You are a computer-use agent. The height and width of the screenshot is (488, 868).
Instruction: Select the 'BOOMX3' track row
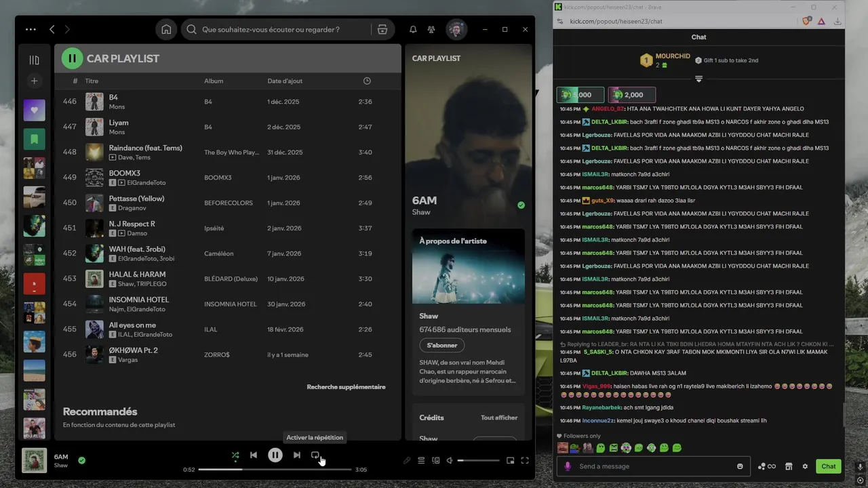click(x=228, y=178)
